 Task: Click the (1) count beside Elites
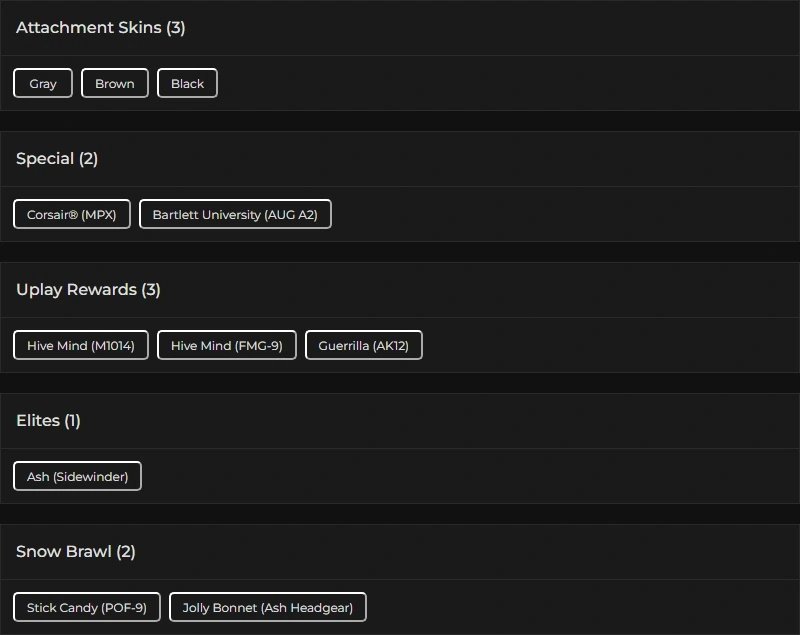(72, 421)
